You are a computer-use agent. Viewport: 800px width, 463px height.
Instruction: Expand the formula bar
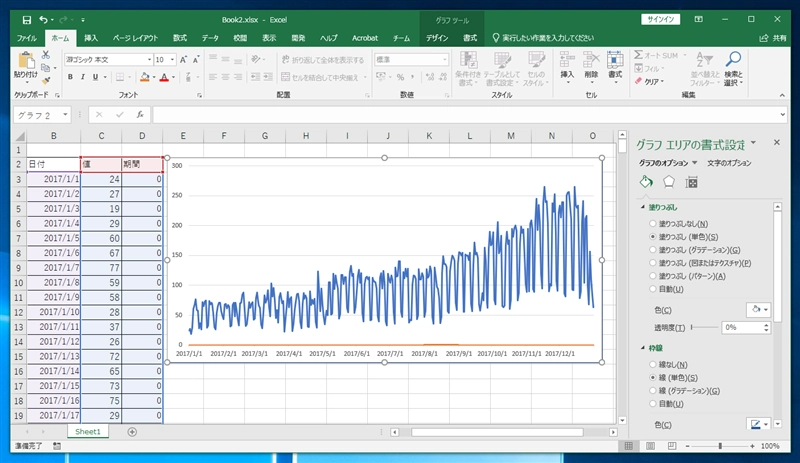click(x=783, y=115)
